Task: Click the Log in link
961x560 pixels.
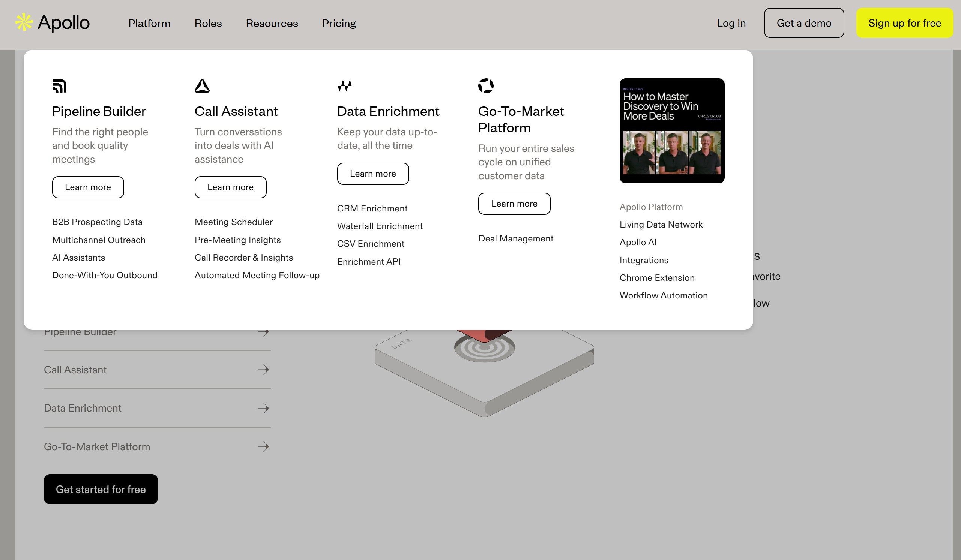Action: click(x=731, y=23)
